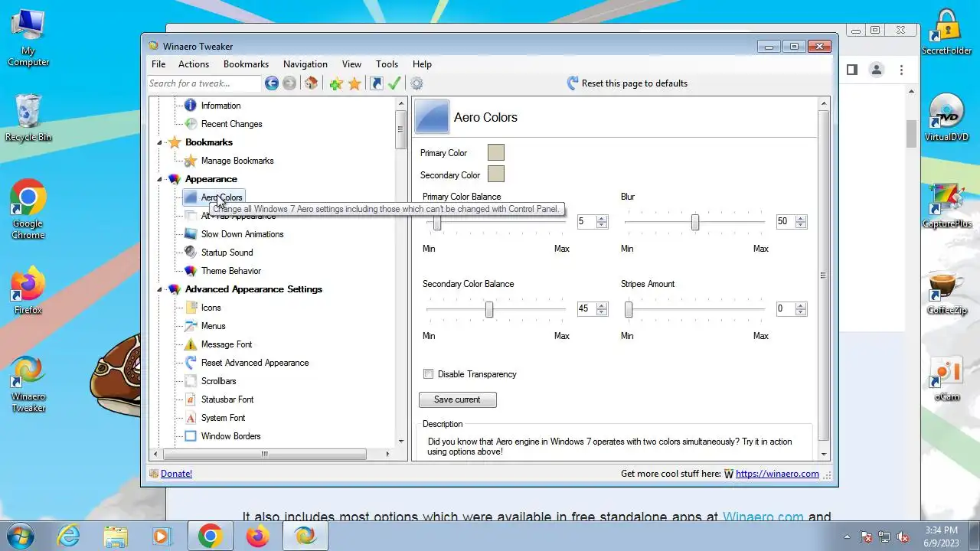Screen dimensions: 980x551
Task: Open Scrollbars item in tree
Action: (x=218, y=381)
